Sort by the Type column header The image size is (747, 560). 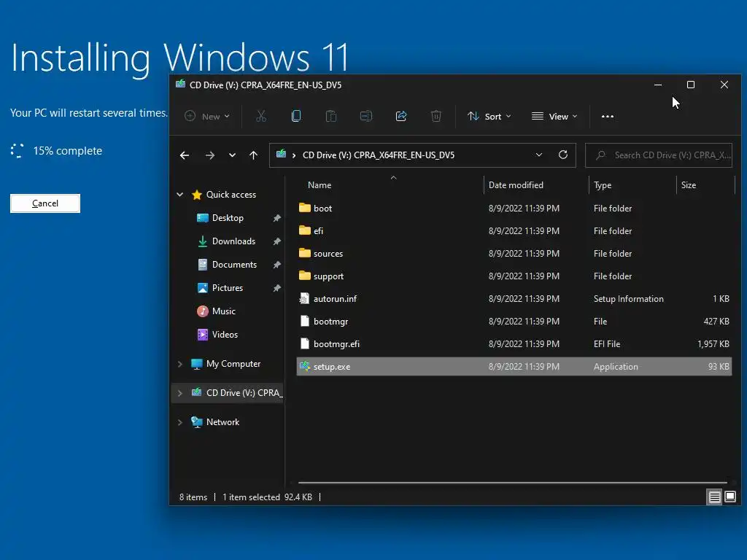click(603, 184)
